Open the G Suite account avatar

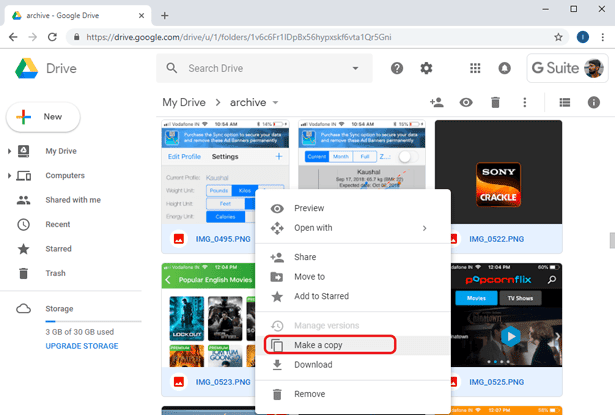click(593, 68)
